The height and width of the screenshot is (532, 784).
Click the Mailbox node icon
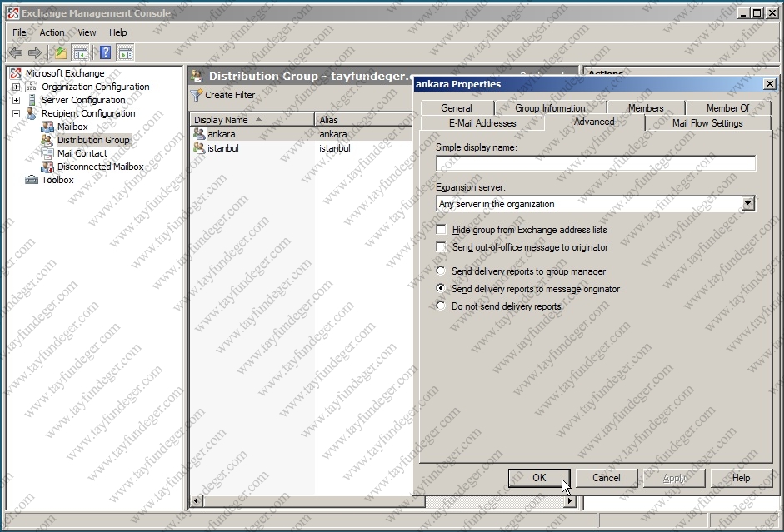(47, 127)
